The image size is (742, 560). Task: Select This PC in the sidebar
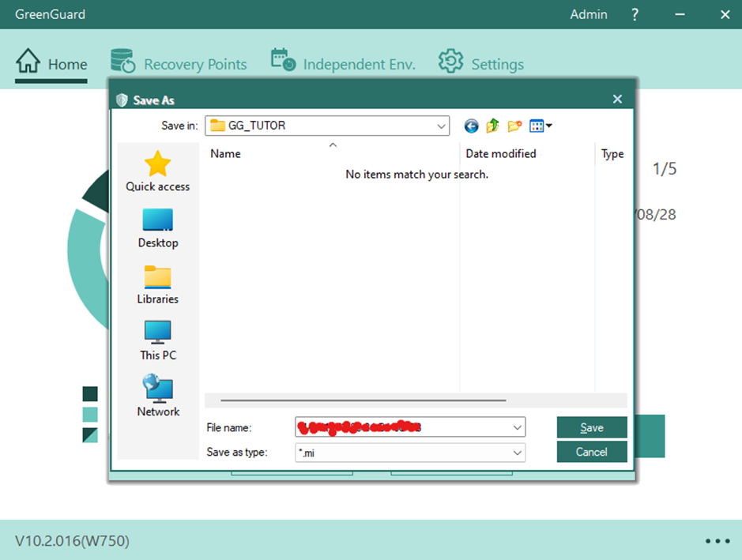tap(158, 340)
